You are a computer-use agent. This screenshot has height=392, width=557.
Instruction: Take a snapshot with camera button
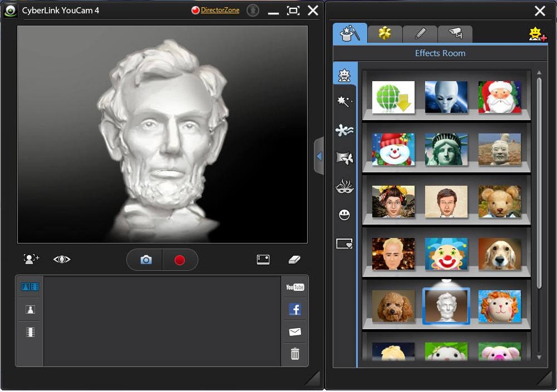(146, 260)
